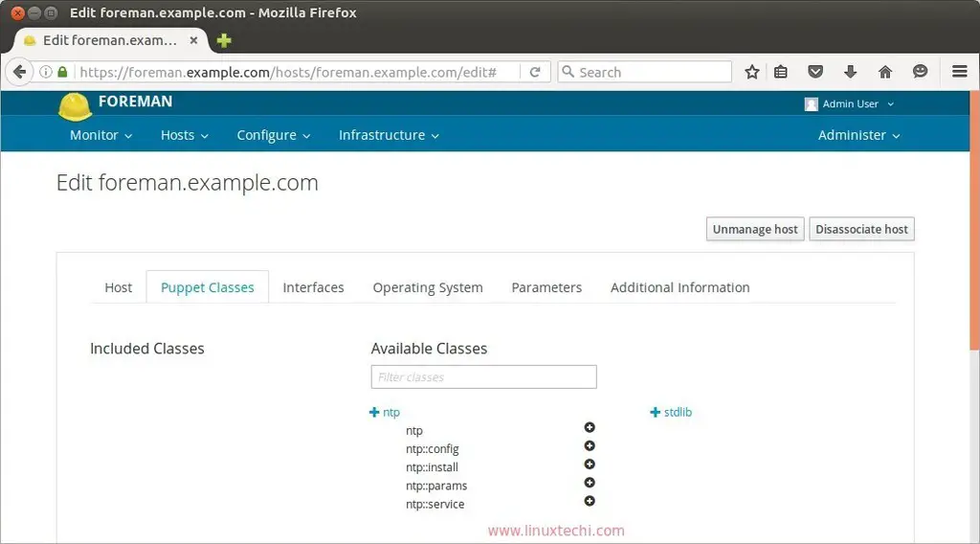Viewport: 980px width, 544px height.
Task: Click the Edit foreman.example.com page heading
Action: tap(187, 183)
